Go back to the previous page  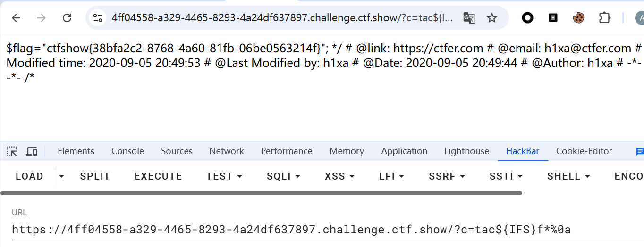pos(17,18)
